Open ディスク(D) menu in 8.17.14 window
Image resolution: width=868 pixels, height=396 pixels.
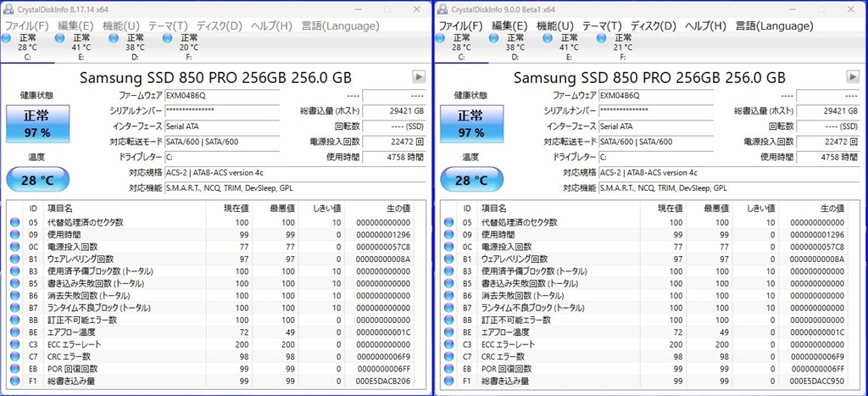220,26
